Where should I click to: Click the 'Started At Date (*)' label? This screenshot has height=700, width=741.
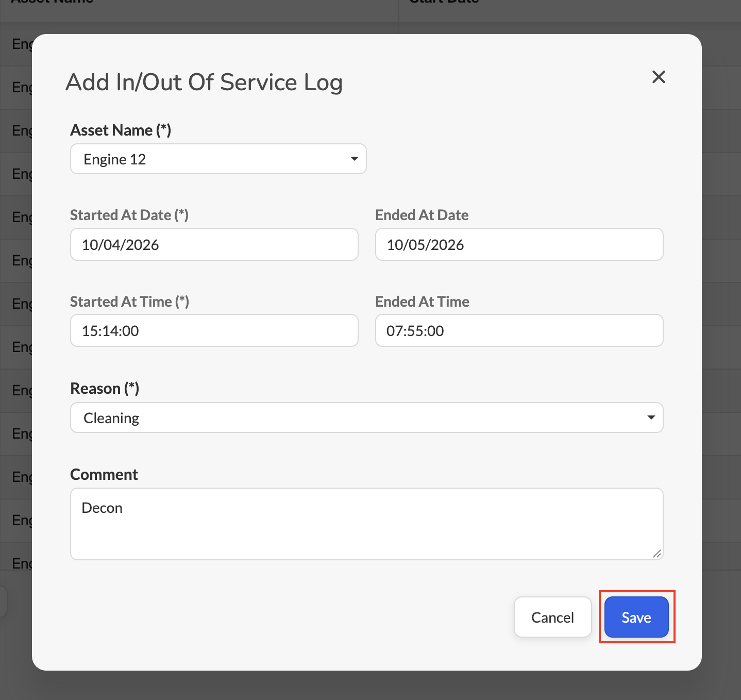(x=129, y=215)
